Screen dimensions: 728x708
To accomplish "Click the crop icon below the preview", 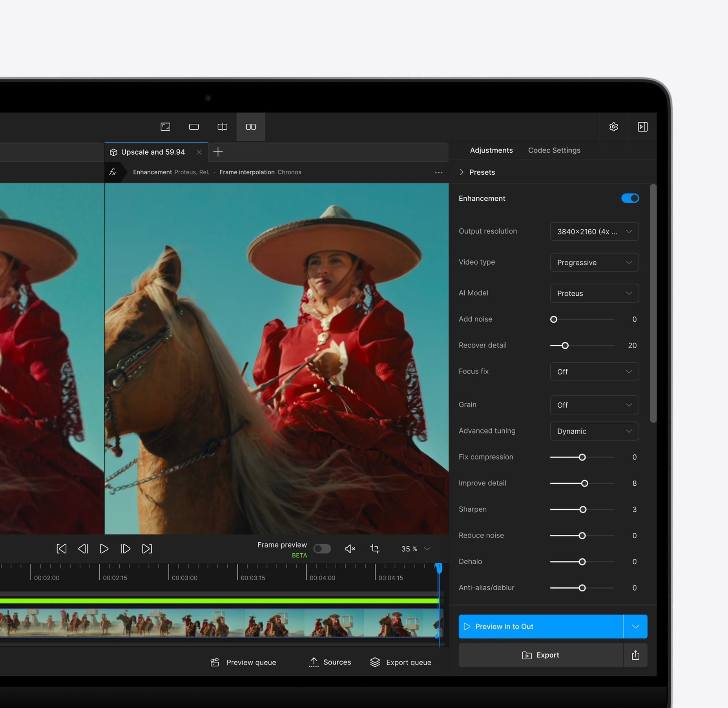I will click(375, 549).
